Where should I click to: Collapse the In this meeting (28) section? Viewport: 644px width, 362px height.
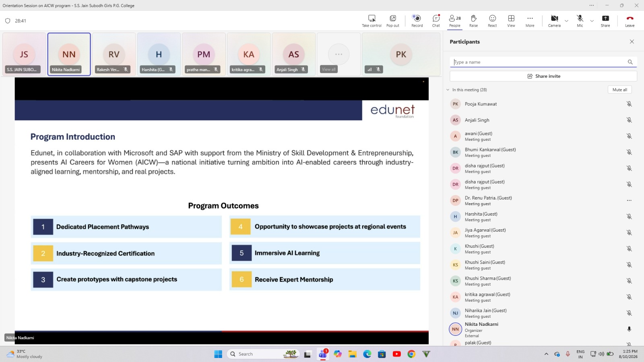(x=448, y=90)
